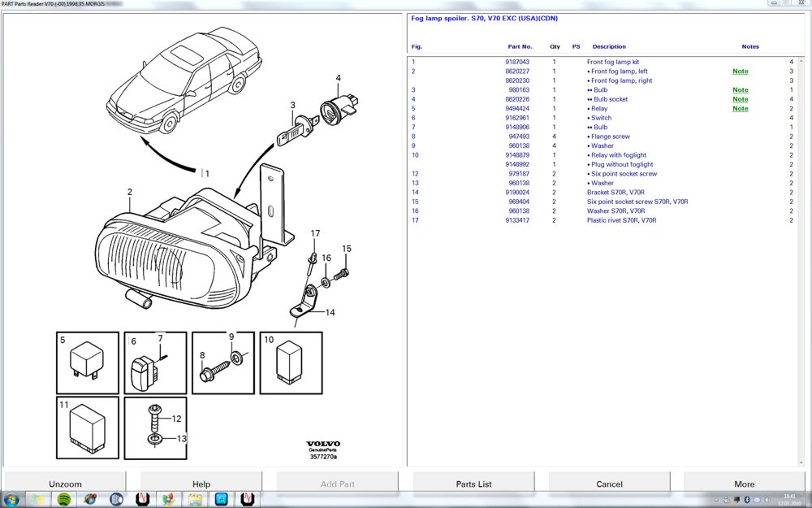Click the Windows Start button

12,499
